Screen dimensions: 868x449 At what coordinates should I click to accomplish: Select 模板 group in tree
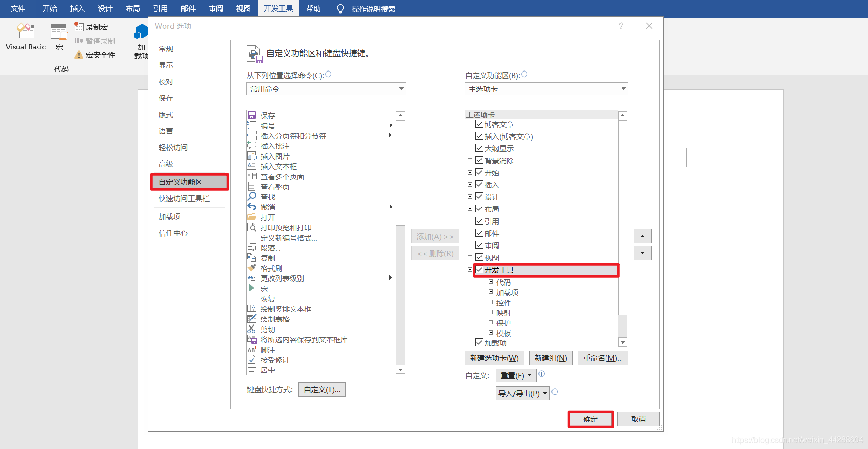coord(504,333)
